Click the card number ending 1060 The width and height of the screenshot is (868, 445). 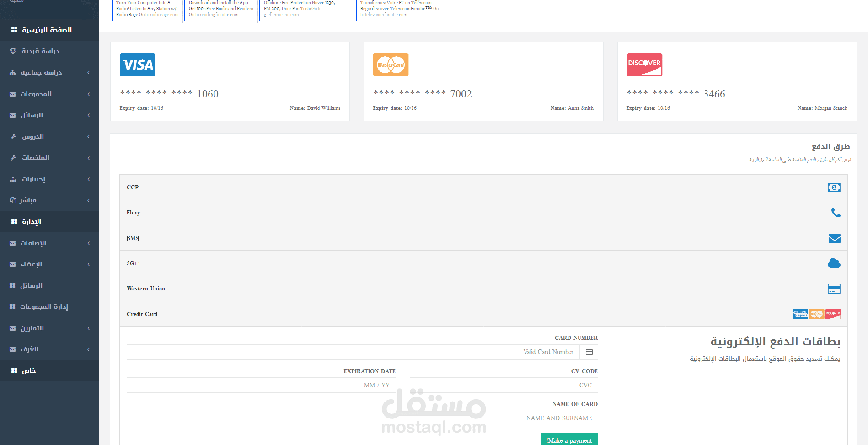coord(169,94)
